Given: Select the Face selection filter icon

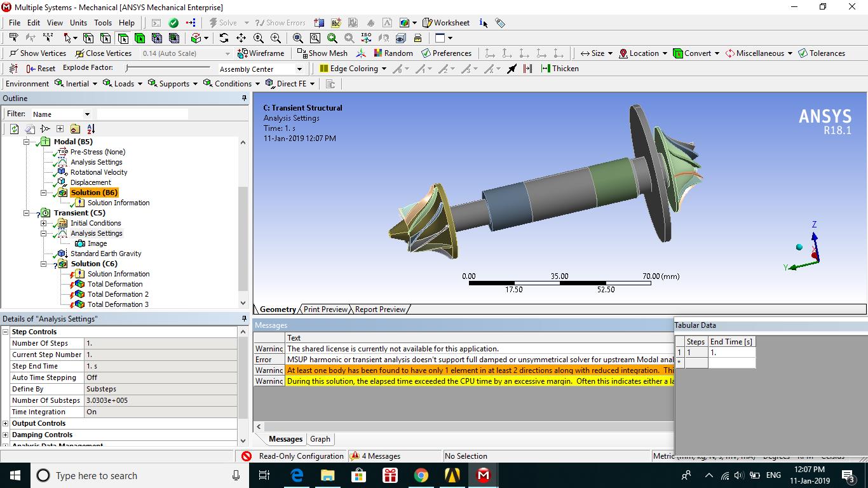Looking at the screenshot, I should coord(123,38).
